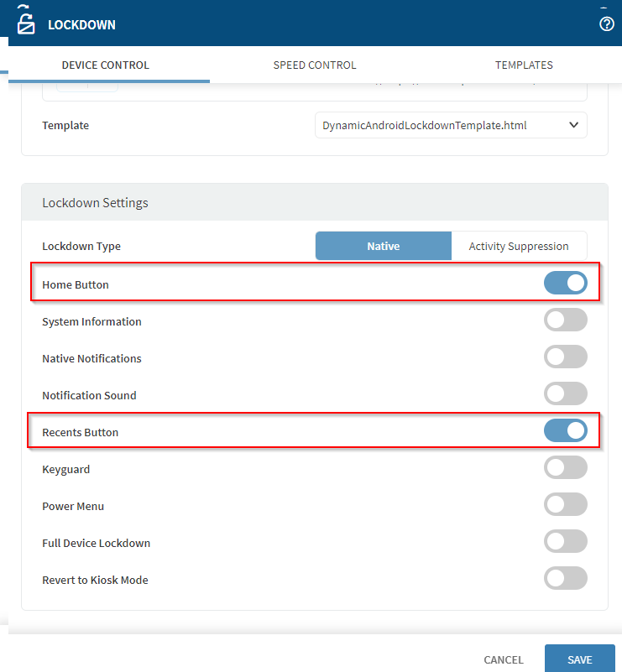This screenshot has width=622, height=672.
Task: Toggle Revert to Kiosk Mode on
Action: (x=566, y=579)
